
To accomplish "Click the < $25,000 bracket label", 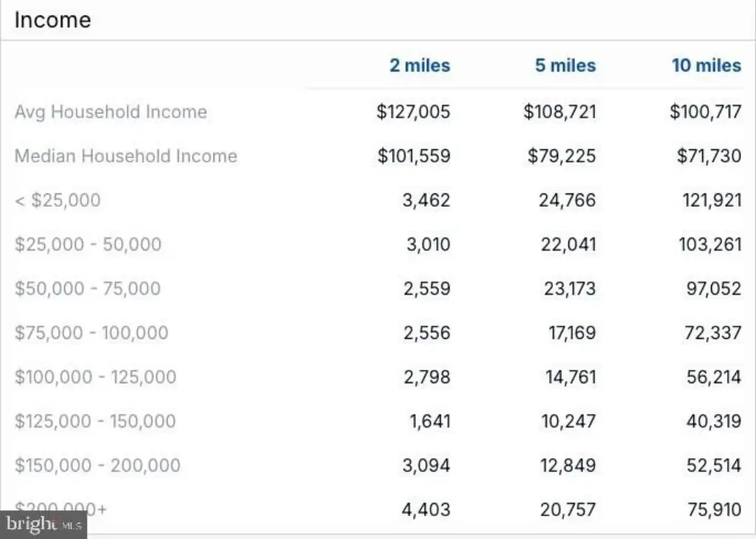I will (x=58, y=200).
